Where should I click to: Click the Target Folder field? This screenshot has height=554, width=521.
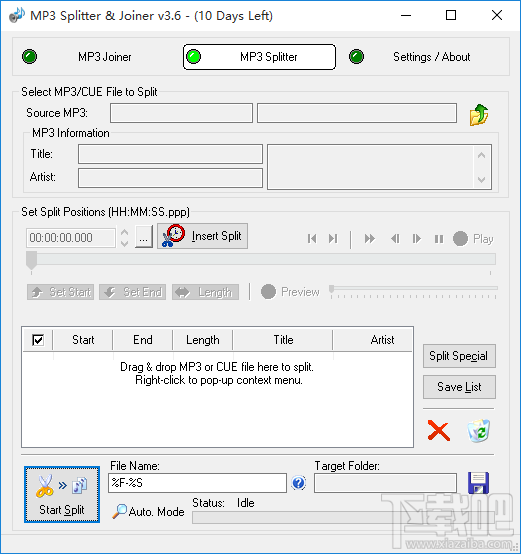coord(385,483)
